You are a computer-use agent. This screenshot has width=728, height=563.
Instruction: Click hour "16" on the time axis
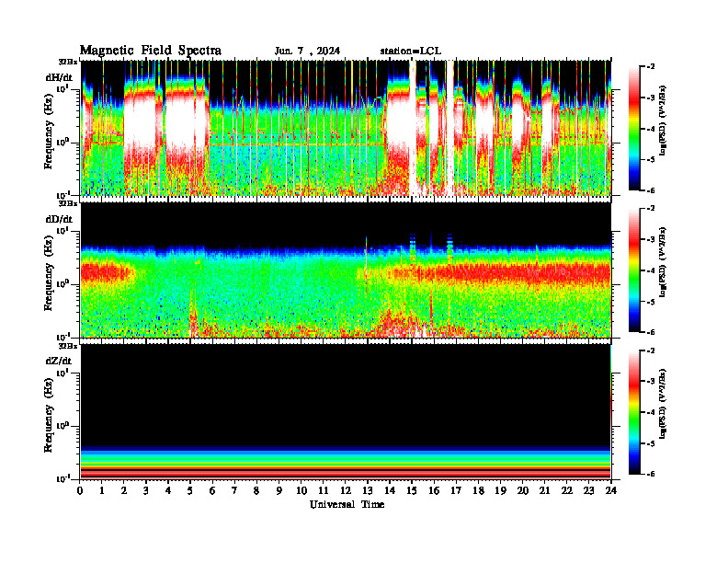(x=434, y=490)
